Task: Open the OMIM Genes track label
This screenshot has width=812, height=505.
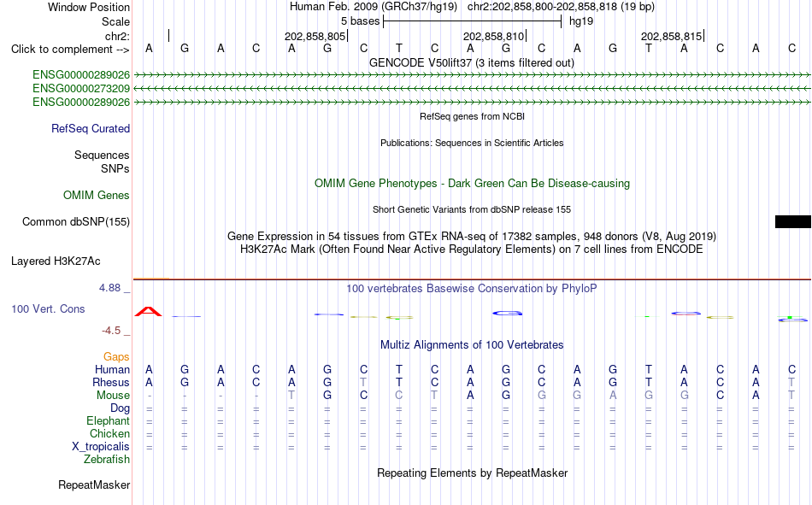Action: pos(97,196)
